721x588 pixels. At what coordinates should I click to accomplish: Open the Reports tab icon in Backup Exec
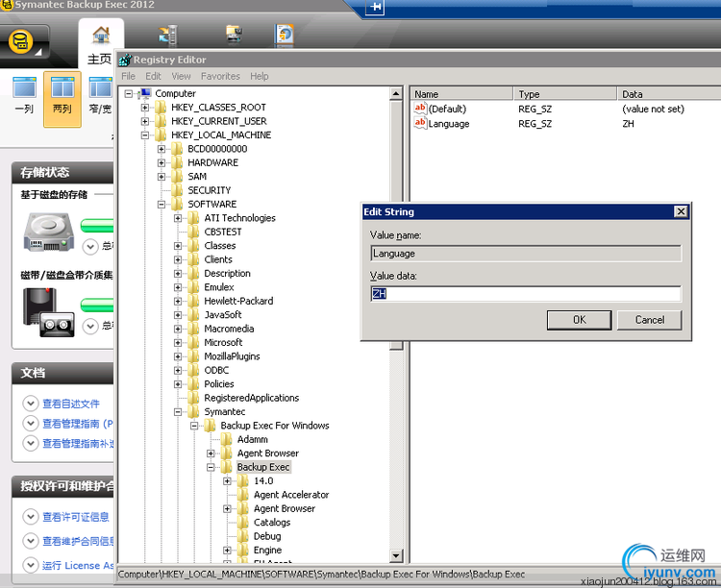click(285, 35)
